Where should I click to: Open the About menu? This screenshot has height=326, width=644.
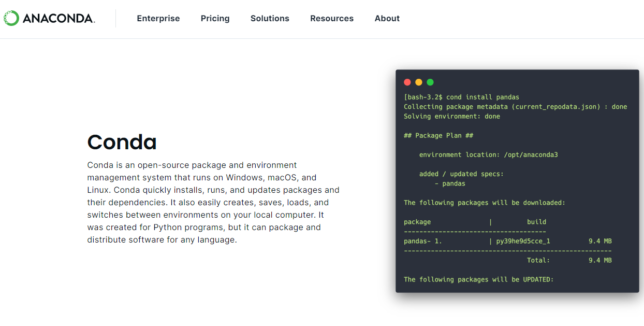coord(387,19)
